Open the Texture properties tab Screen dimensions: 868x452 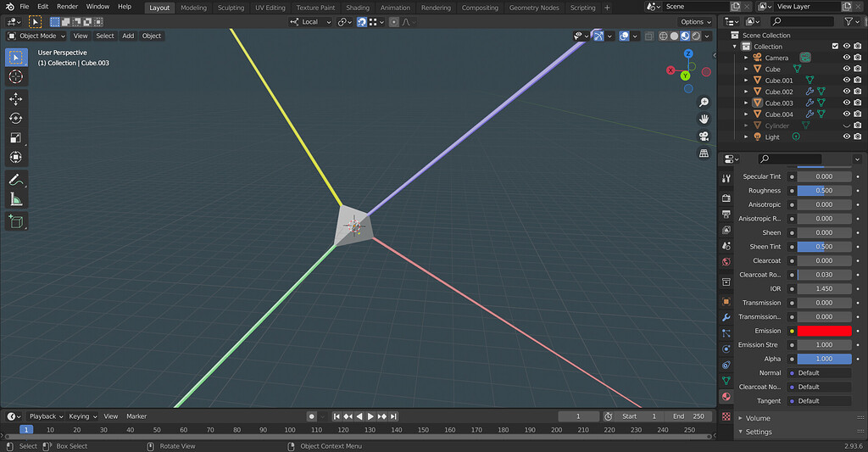(726, 416)
